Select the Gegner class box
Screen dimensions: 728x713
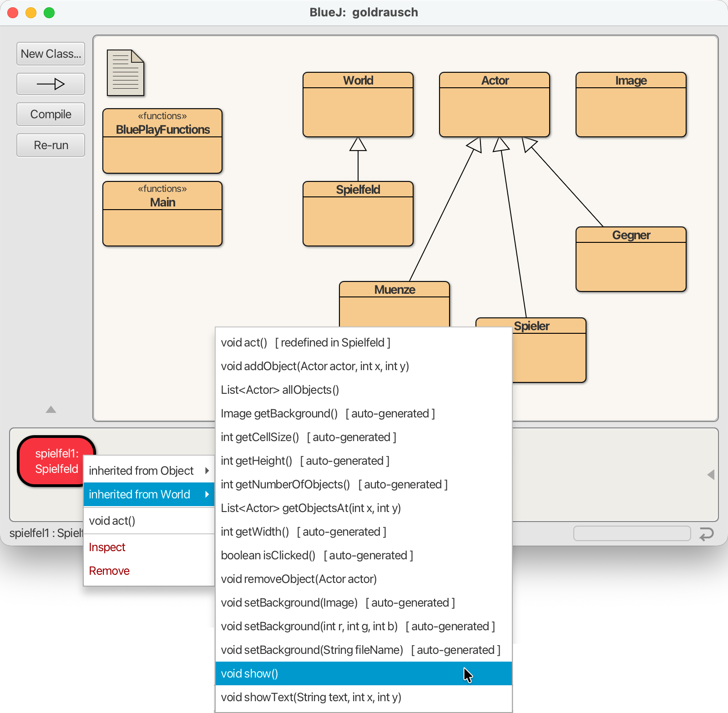coord(631,259)
